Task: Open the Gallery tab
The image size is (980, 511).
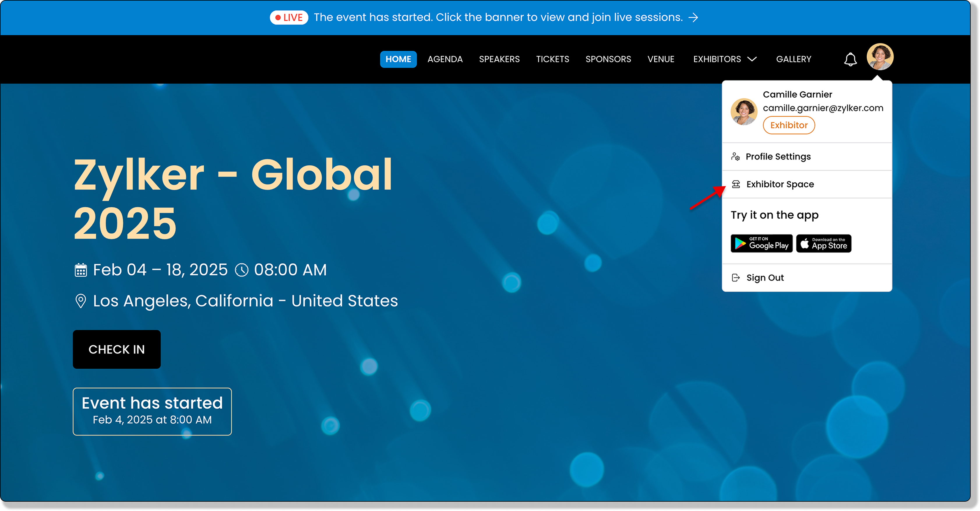Action: (x=793, y=59)
